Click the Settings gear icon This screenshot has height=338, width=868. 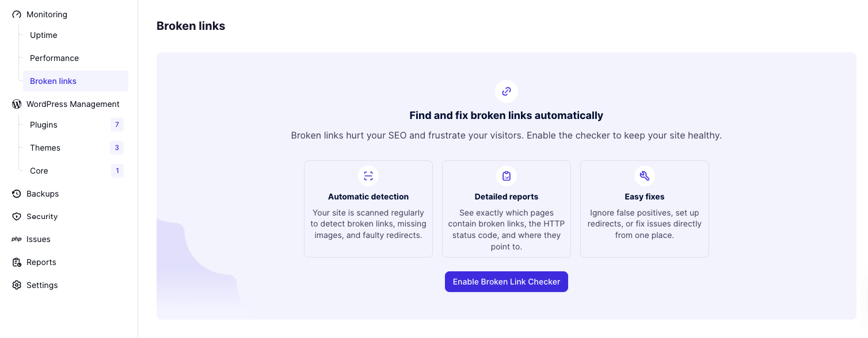[17, 285]
